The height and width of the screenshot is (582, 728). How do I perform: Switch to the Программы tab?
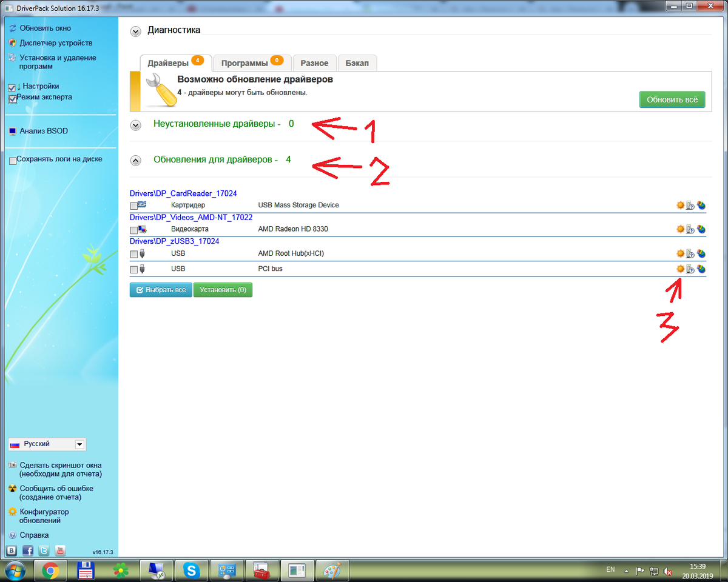point(252,62)
